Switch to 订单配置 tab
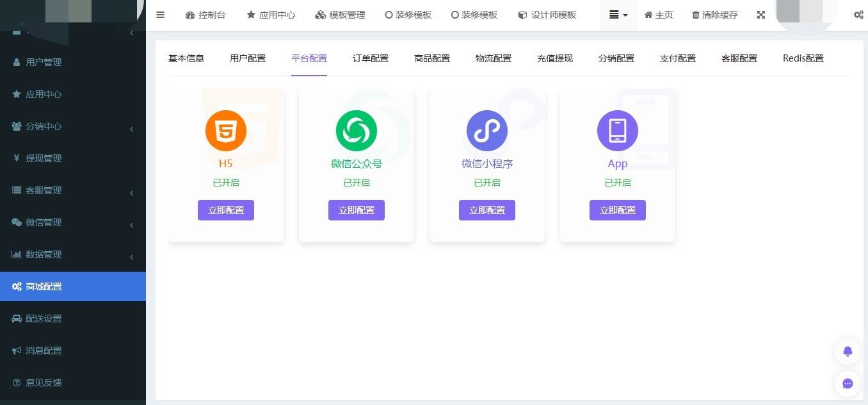Screen dimensions: 868x405 [371, 58]
